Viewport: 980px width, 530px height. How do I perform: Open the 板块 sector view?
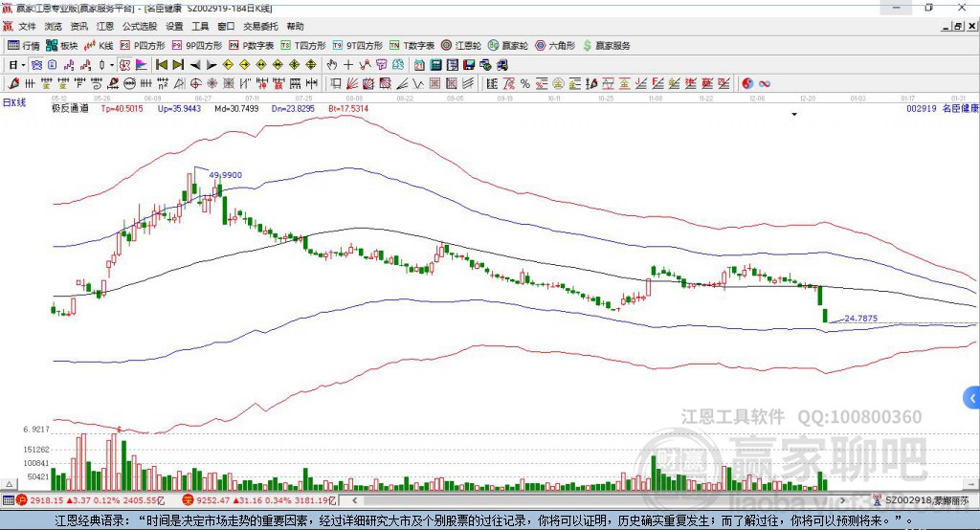pos(62,46)
